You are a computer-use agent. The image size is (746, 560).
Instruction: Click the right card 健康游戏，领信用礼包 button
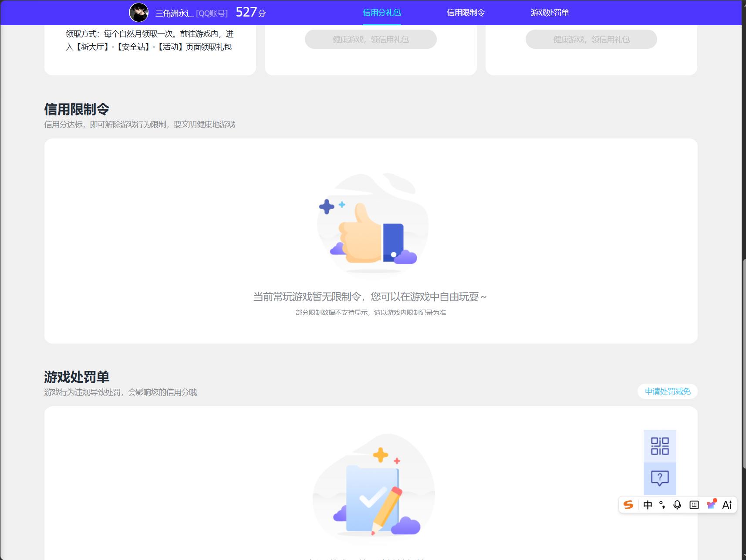click(x=591, y=39)
